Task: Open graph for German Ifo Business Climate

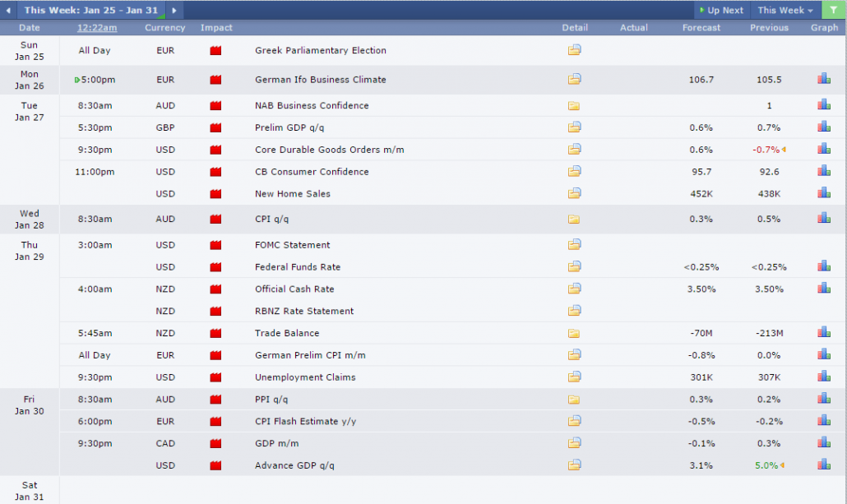Action: pyautogui.click(x=823, y=79)
